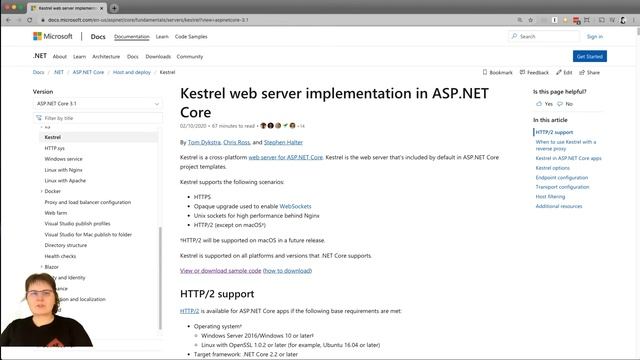Select Health checks in sidebar

[60, 256]
